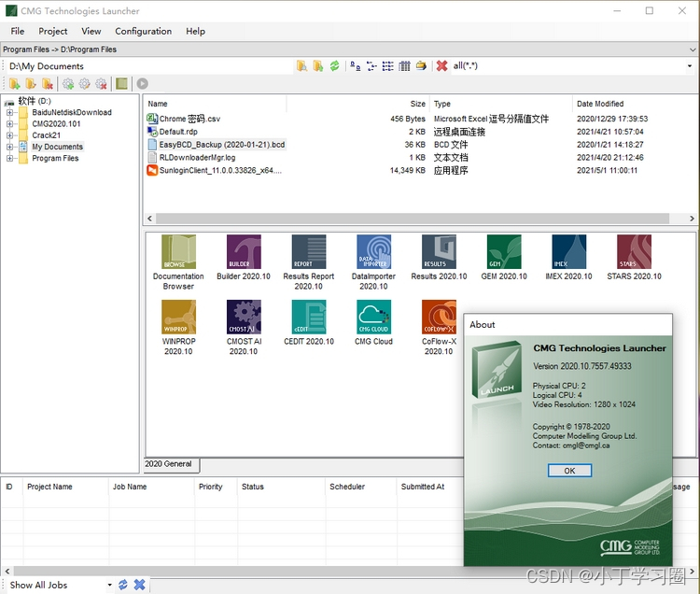Click the add project folder icon
This screenshot has width=700, height=594.
14,83
